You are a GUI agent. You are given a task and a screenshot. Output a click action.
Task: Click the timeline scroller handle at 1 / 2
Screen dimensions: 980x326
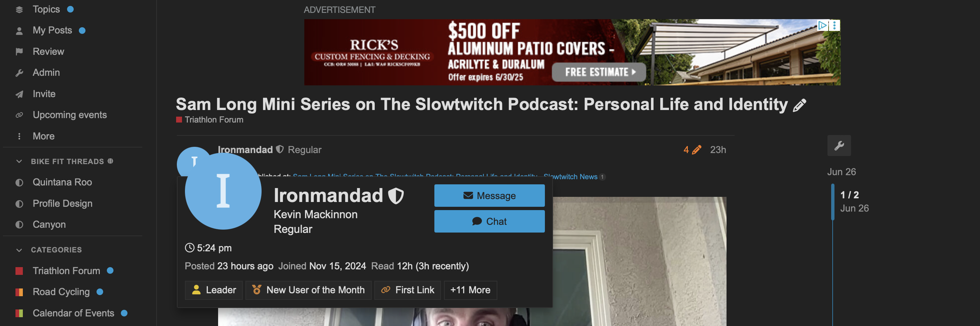tap(832, 202)
